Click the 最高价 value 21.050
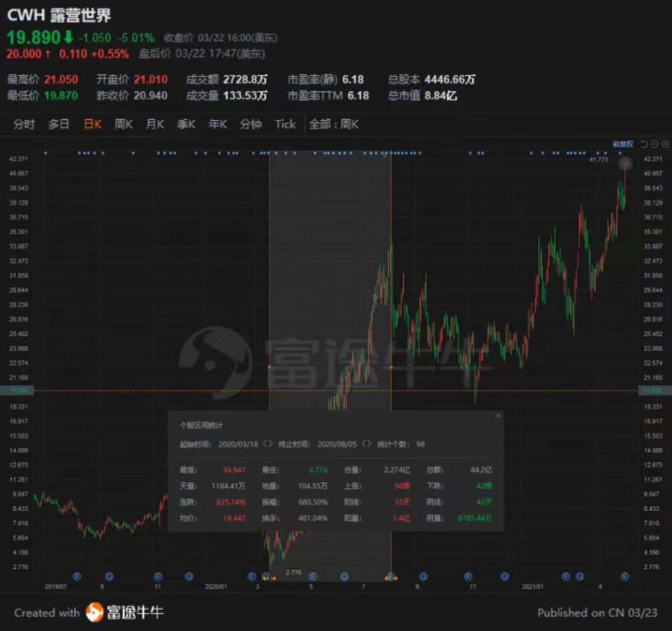This screenshot has width=672, height=631. (x=61, y=79)
